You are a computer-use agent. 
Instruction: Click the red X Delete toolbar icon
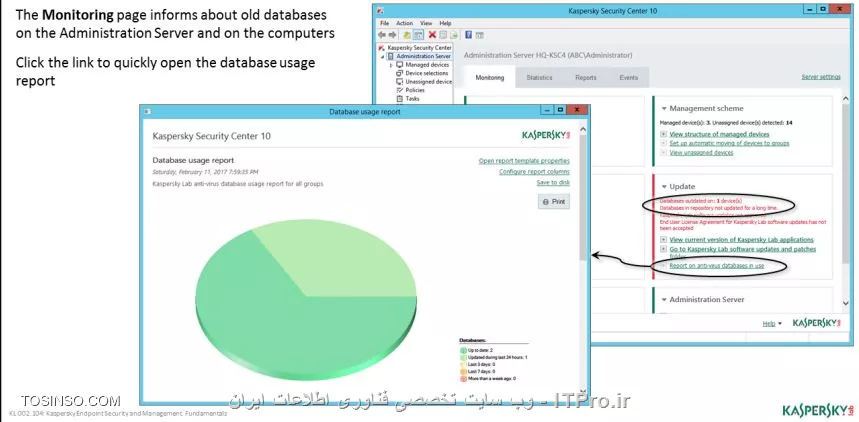[432, 35]
